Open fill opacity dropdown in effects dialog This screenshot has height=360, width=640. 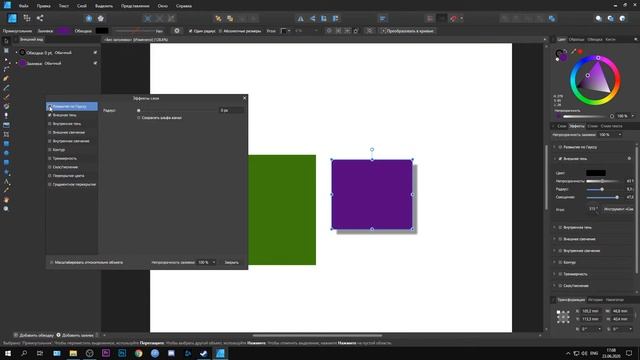tap(213, 262)
